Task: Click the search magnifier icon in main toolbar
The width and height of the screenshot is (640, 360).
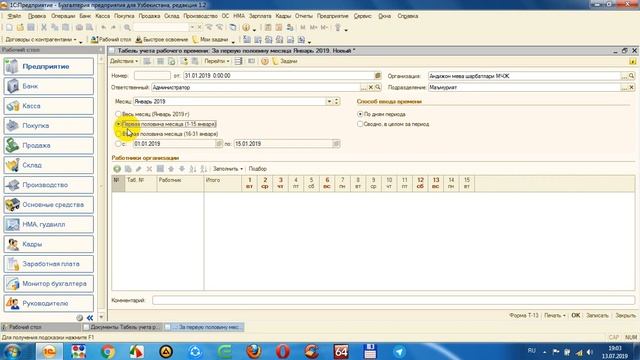Action: (127, 27)
